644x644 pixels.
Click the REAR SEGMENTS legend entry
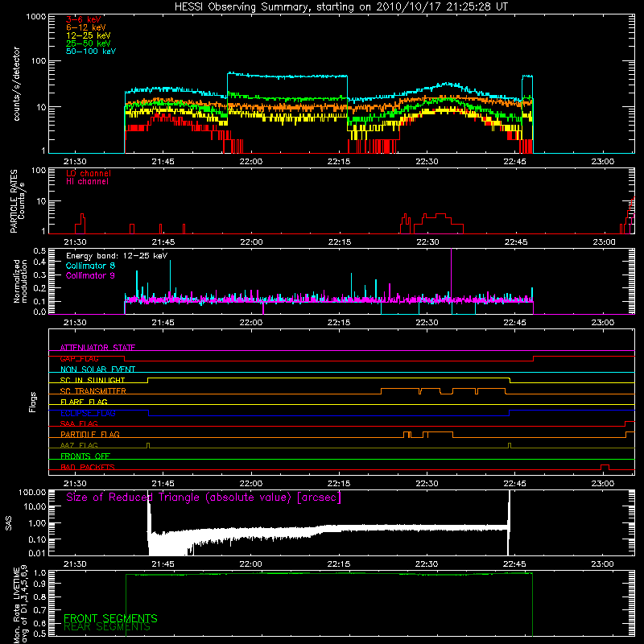[107, 627]
